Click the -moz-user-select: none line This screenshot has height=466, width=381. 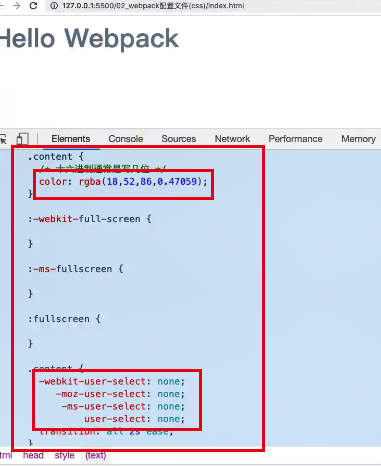point(120,394)
